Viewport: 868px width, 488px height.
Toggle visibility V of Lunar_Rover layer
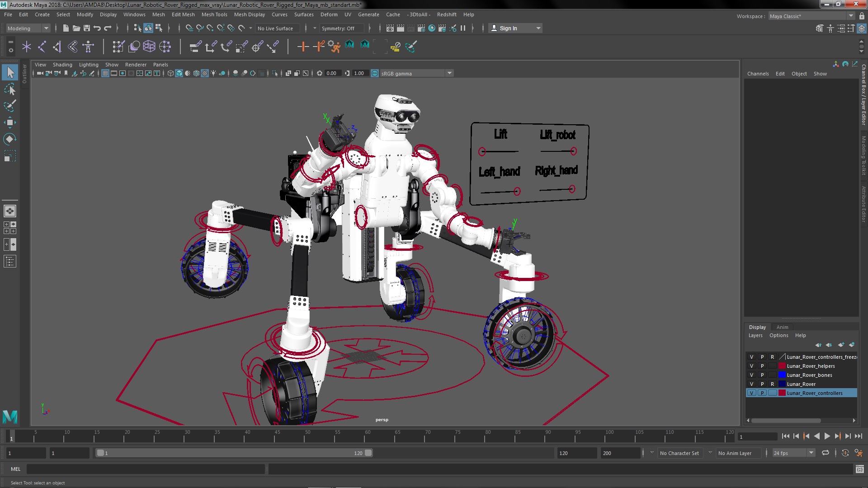[751, 384]
